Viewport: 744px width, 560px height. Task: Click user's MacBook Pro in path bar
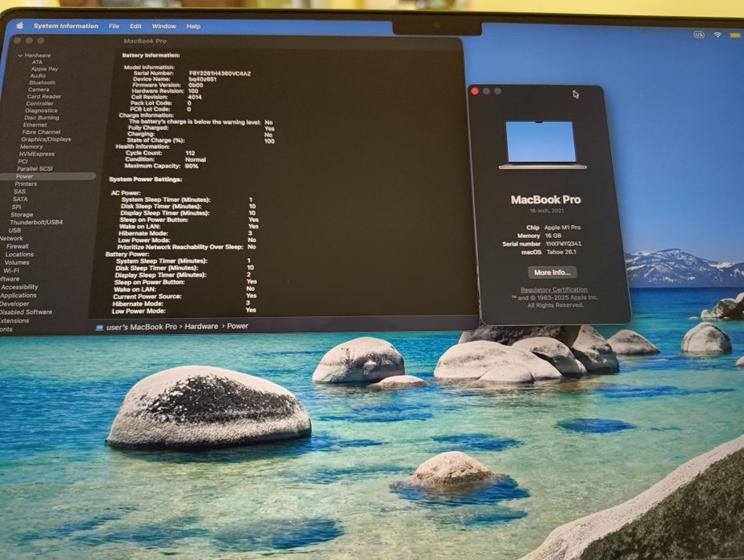[142, 327]
